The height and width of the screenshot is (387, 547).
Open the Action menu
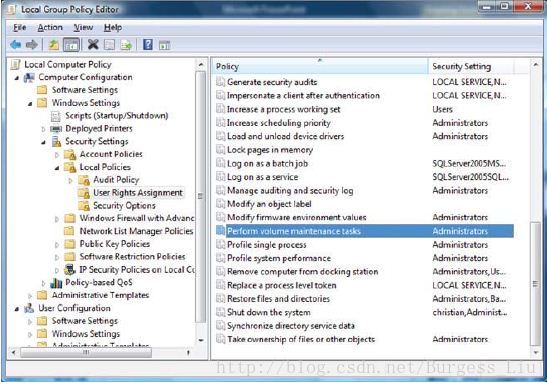tap(50, 28)
